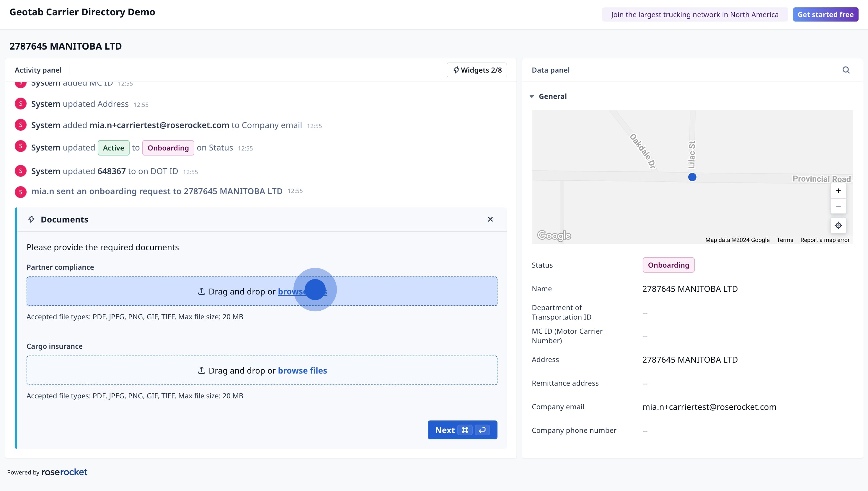Open the roserocket logo link

pyautogui.click(x=64, y=472)
